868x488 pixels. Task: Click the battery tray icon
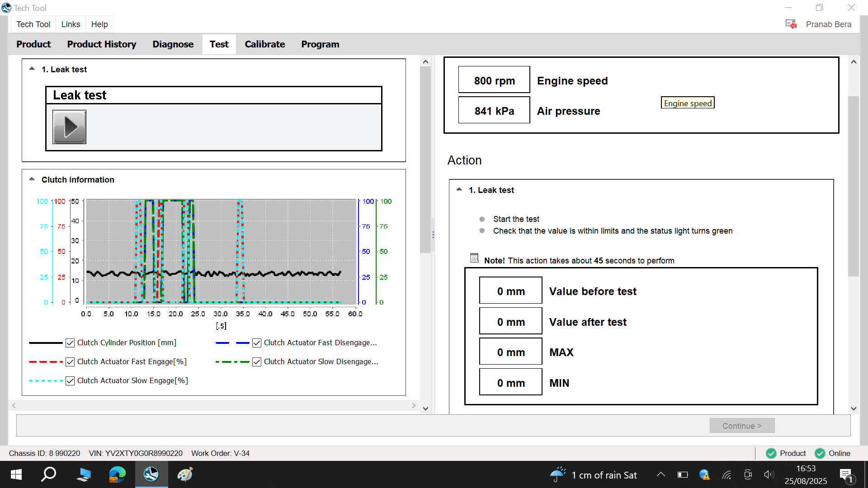pos(683,474)
